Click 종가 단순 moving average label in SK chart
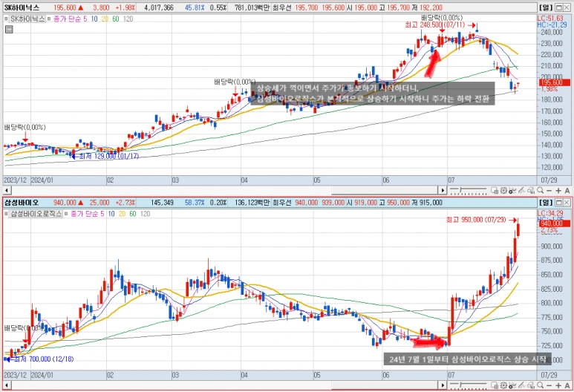Screen dimensions: 574x392 [66, 19]
